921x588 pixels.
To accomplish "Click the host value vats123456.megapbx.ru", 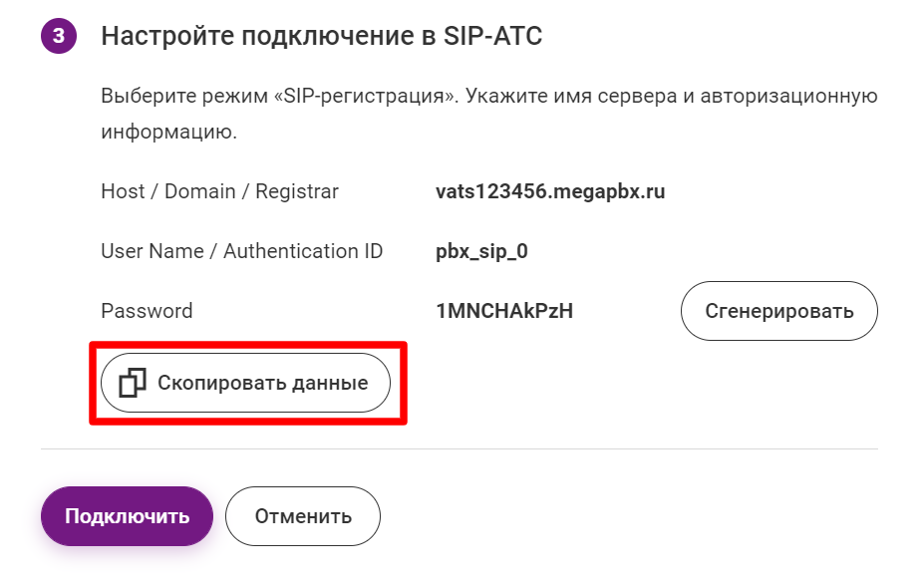I will [550, 191].
